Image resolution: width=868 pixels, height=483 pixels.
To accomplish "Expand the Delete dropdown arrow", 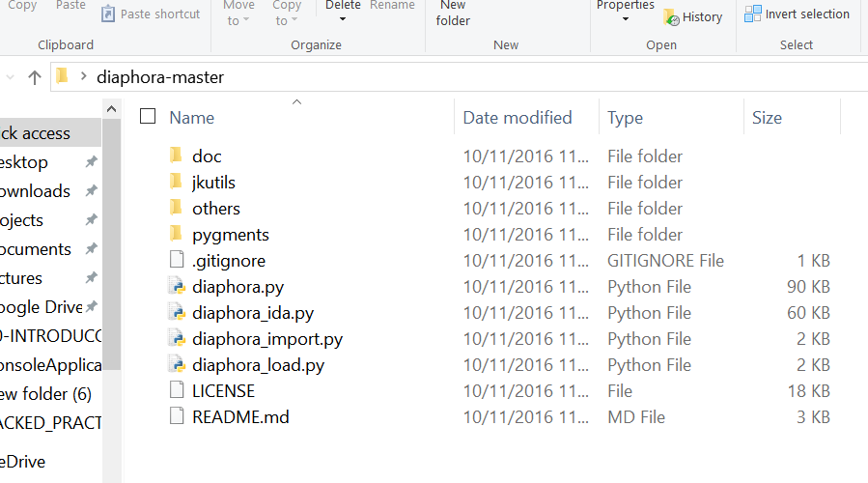I will click(x=342, y=19).
